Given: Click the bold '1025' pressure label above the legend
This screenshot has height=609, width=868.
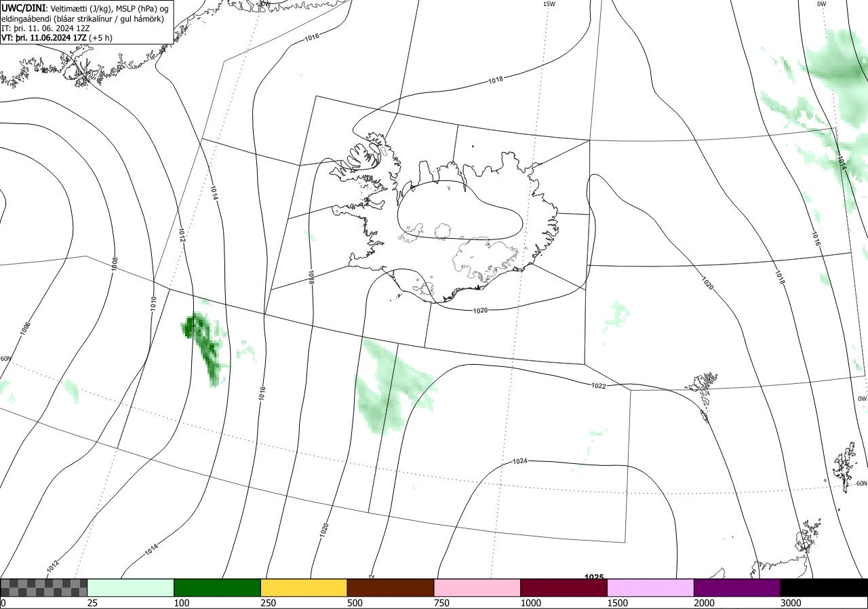Looking at the screenshot, I should click(x=594, y=576).
